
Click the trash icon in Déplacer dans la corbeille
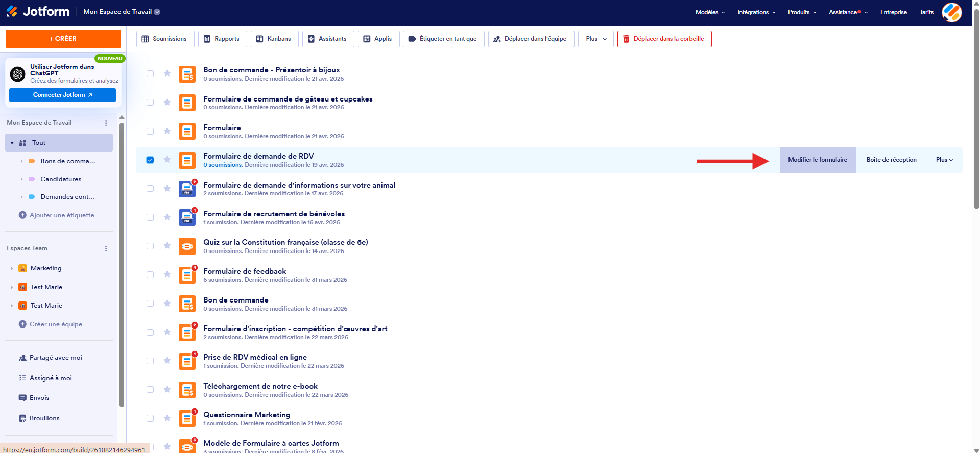pyautogui.click(x=626, y=39)
